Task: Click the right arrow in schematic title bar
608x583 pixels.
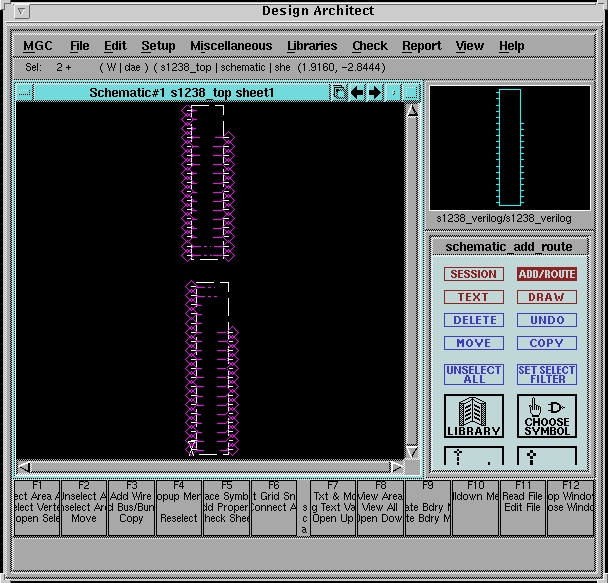Action: [375, 93]
